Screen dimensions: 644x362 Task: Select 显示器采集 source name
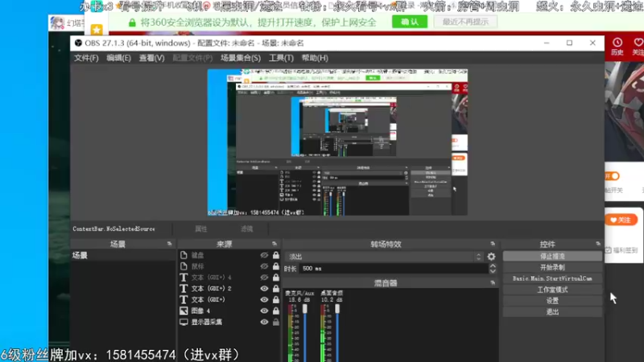pos(207,322)
